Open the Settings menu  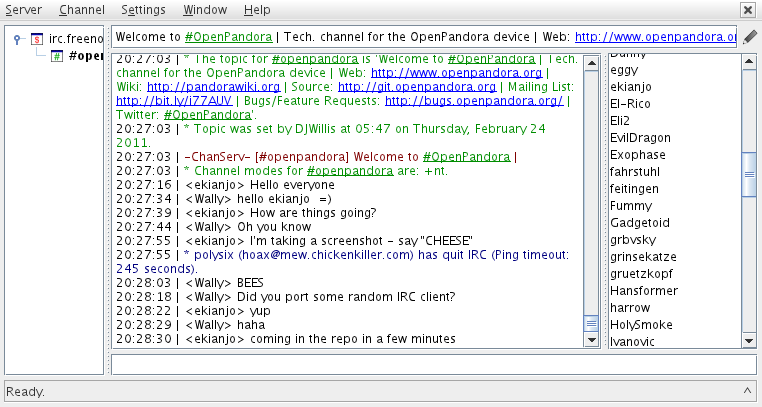click(143, 10)
